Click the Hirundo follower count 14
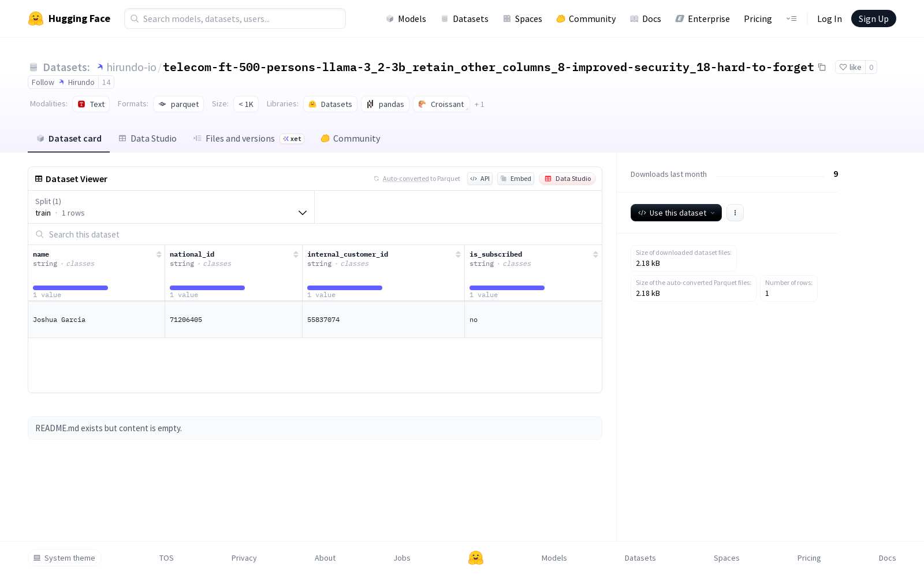924x578 pixels. [106, 82]
